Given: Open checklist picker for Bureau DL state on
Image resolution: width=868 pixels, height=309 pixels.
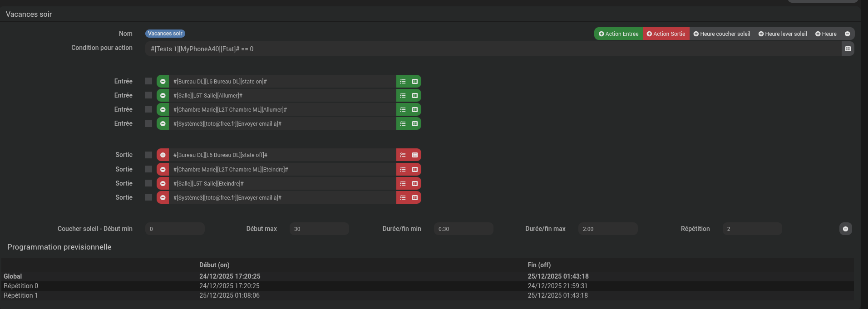Looking at the screenshot, I should click(x=403, y=81).
